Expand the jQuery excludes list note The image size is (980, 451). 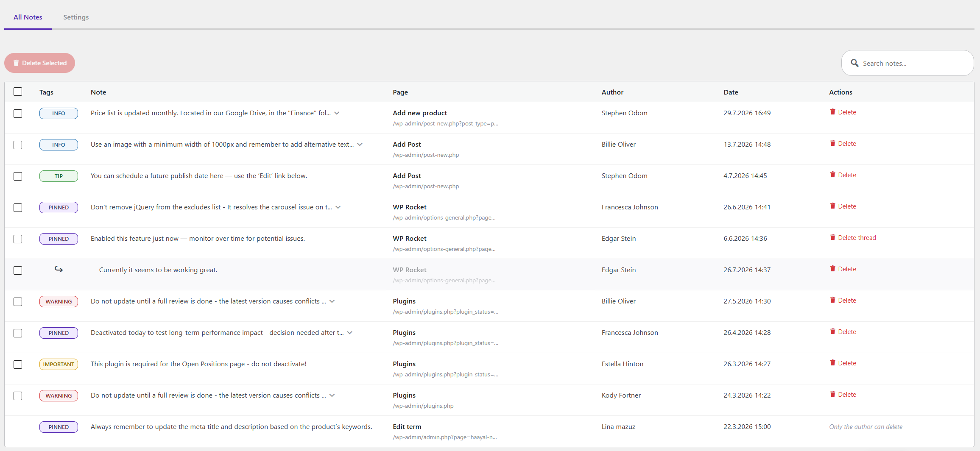click(338, 207)
